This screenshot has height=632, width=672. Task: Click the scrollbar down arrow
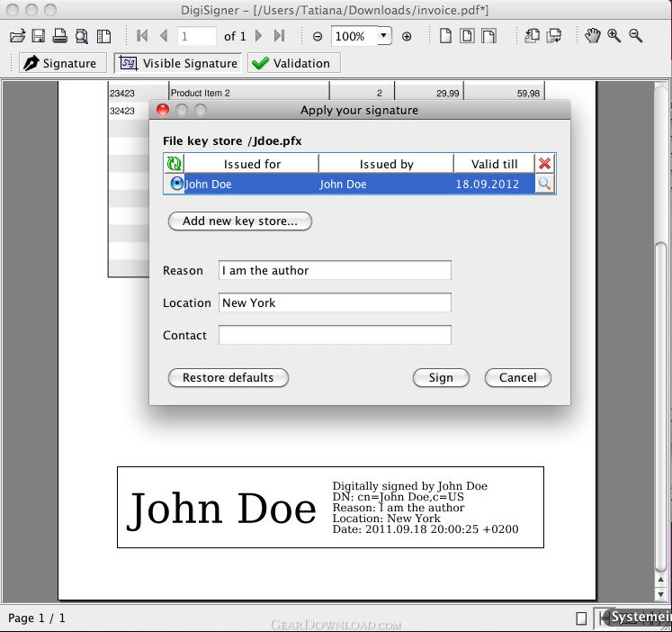(x=660, y=594)
